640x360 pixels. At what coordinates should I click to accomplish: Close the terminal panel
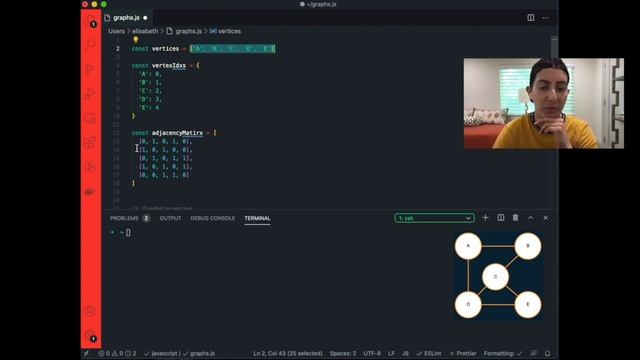tap(546, 218)
